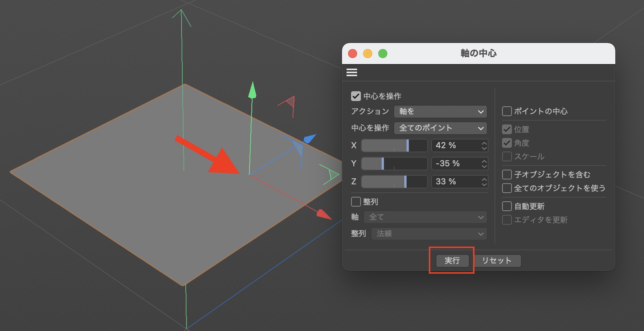Click the red X-axis arrow handle of the gizmo
This screenshot has height=331, width=644.
(324, 214)
